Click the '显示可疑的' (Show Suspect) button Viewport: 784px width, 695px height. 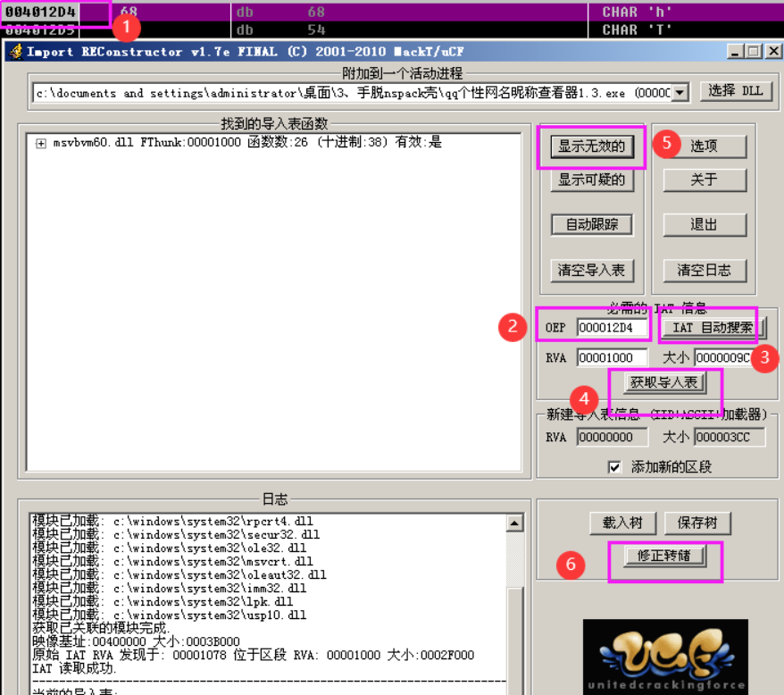point(591,180)
